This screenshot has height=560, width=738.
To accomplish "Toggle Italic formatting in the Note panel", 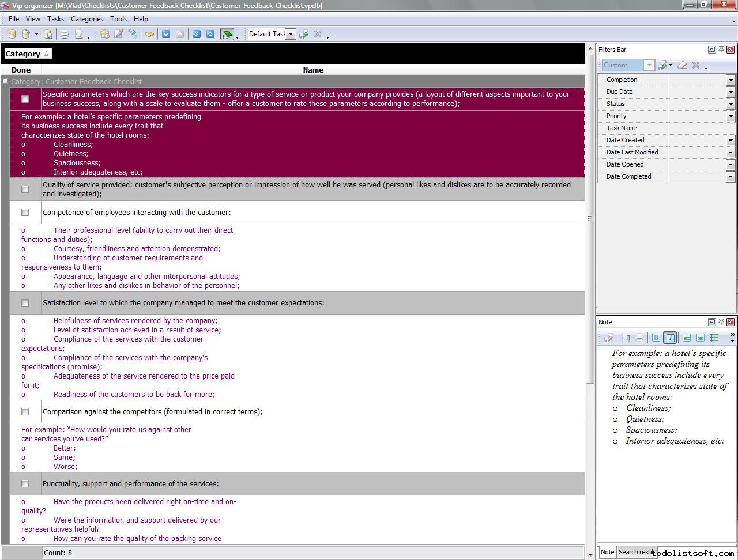I will pyautogui.click(x=670, y=338).
